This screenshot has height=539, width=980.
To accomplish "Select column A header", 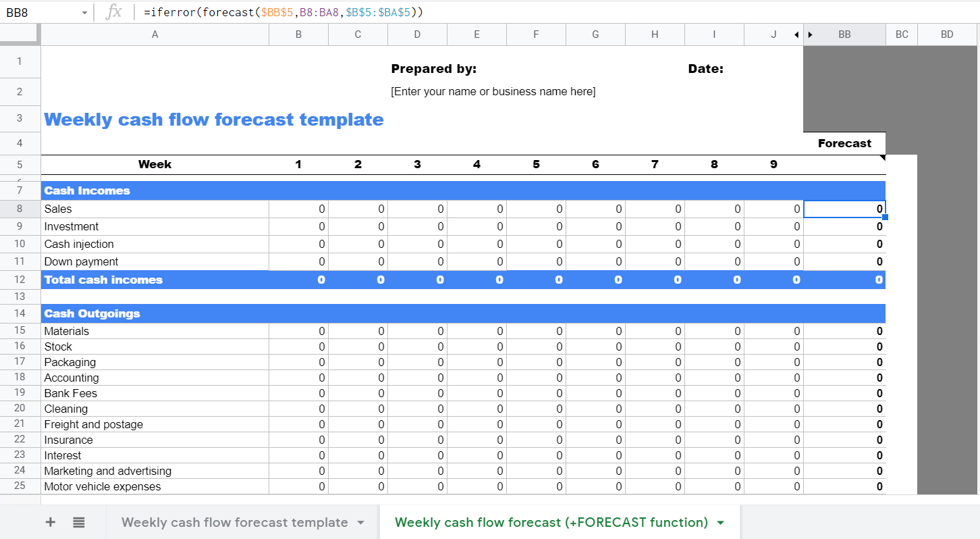I will 155,34.
